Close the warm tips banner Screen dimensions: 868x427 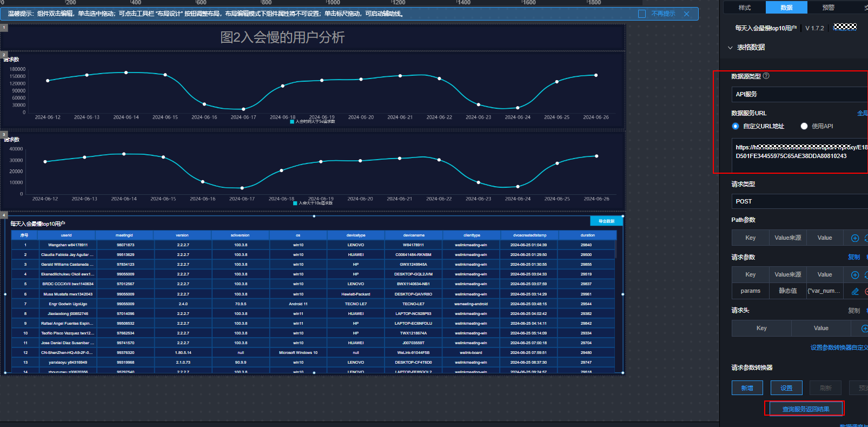(x=686, y=14)
